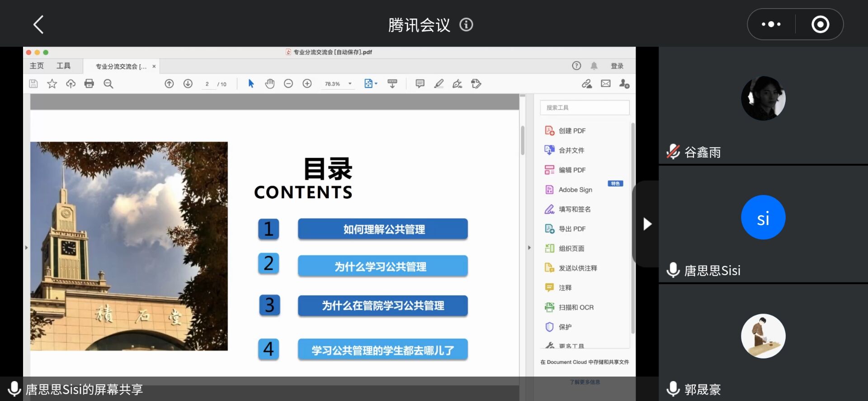Toggle 郭晟豪's microphone icon
The width and height of the screenshot is (868, 401).
(x=673, y=389)
